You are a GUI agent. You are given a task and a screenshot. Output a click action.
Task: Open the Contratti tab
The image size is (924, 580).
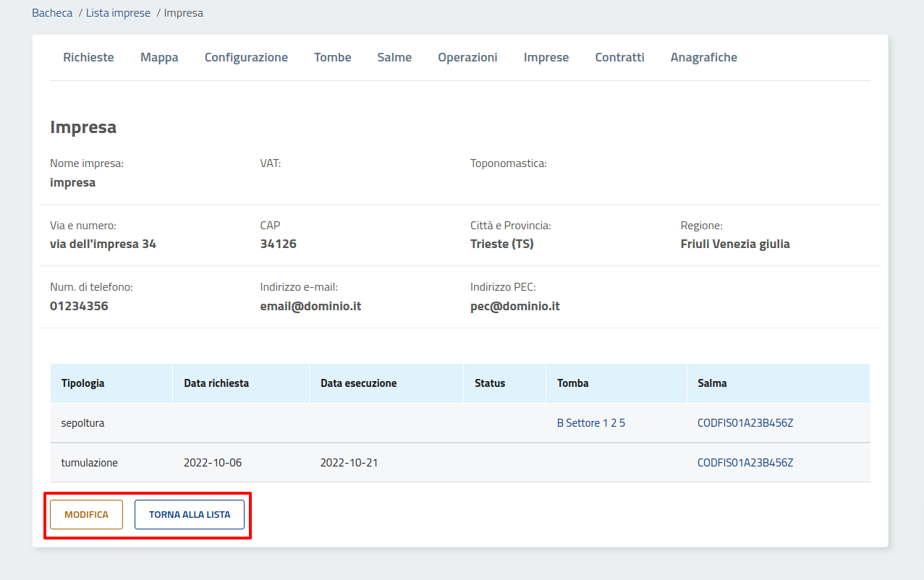coord(619,57)
